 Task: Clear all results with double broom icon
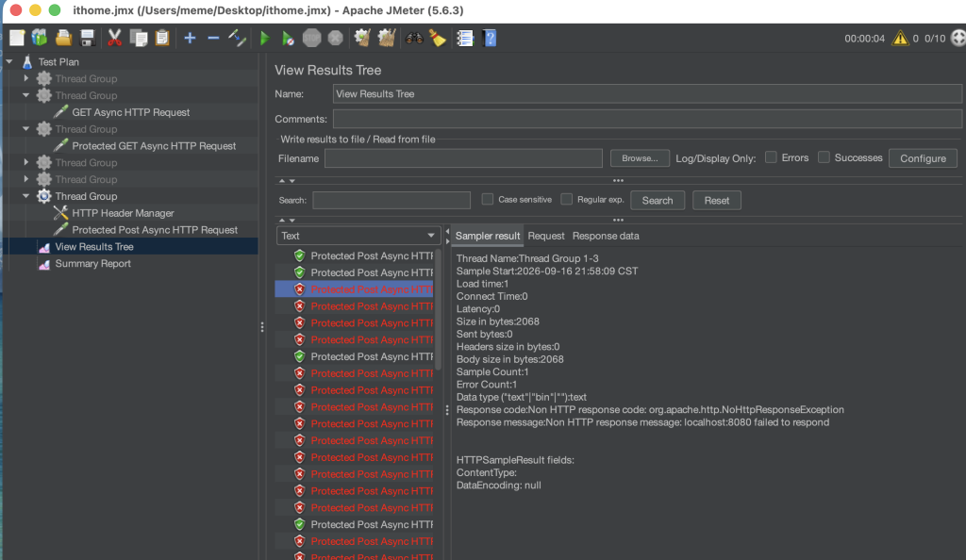386,38
